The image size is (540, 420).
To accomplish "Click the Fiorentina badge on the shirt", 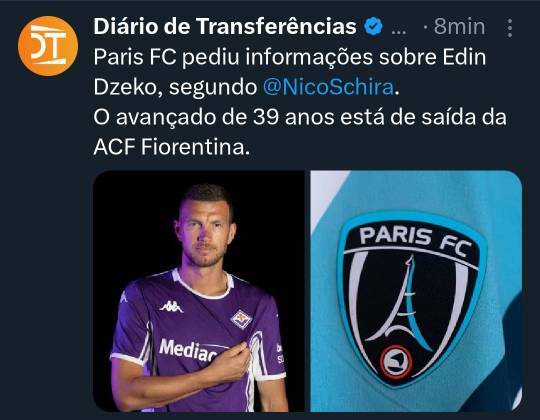I will [241, 319].
